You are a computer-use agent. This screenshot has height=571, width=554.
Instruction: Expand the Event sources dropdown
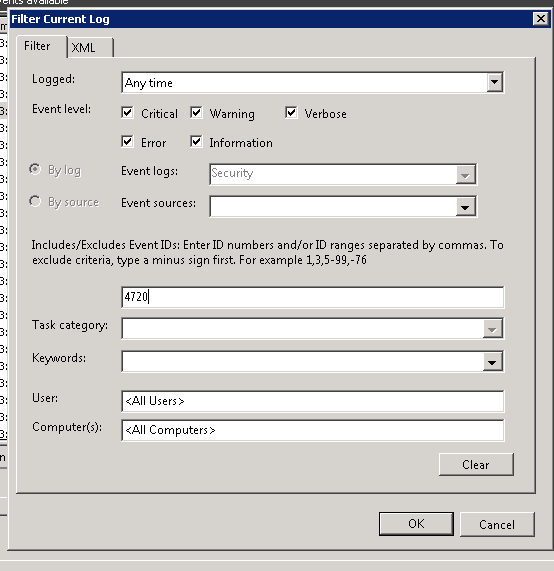[465, 207]
